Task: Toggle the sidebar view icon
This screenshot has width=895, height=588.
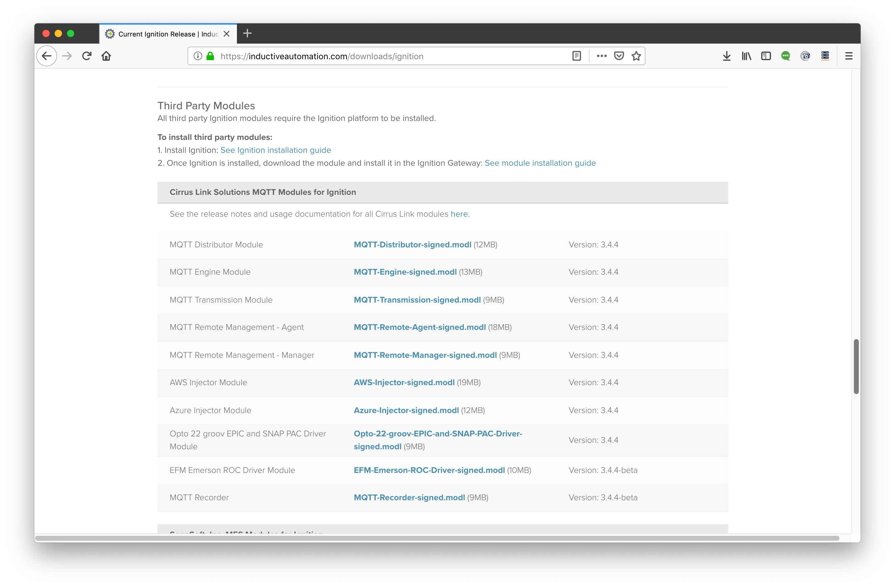Action: tap(766, 56)
